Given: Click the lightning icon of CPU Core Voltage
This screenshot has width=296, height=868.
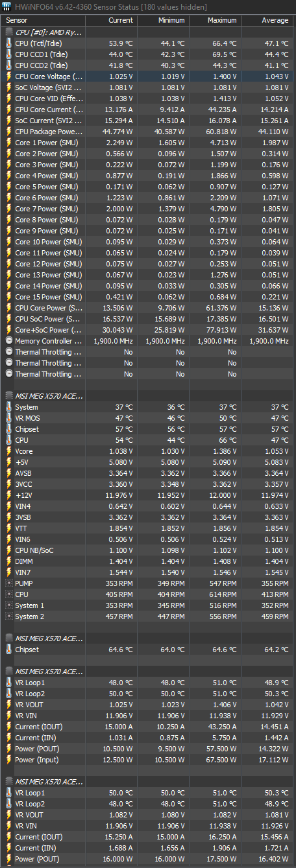Looking at the screenshot, I should [x=8, y=76].
